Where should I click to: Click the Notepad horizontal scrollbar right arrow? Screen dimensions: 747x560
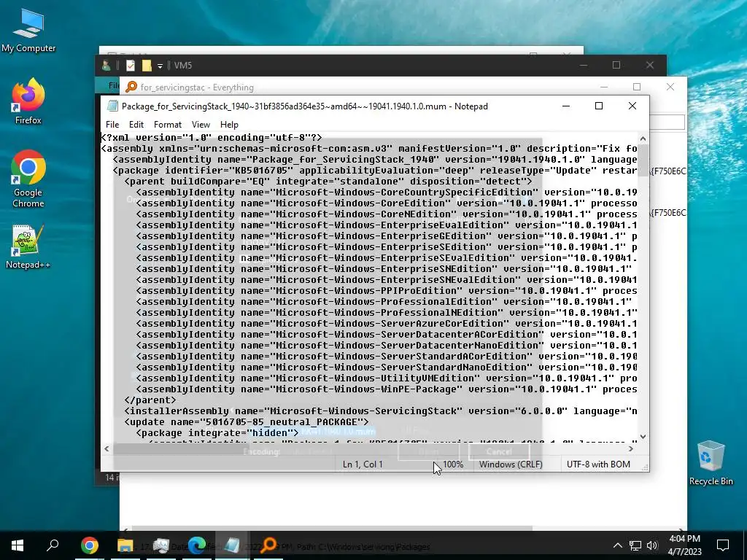[631, 448]
